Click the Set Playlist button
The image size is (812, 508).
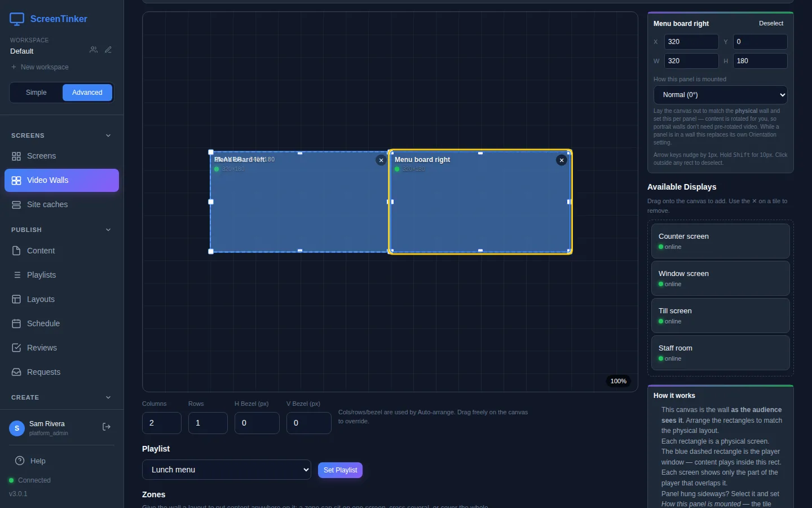(340, 470)
